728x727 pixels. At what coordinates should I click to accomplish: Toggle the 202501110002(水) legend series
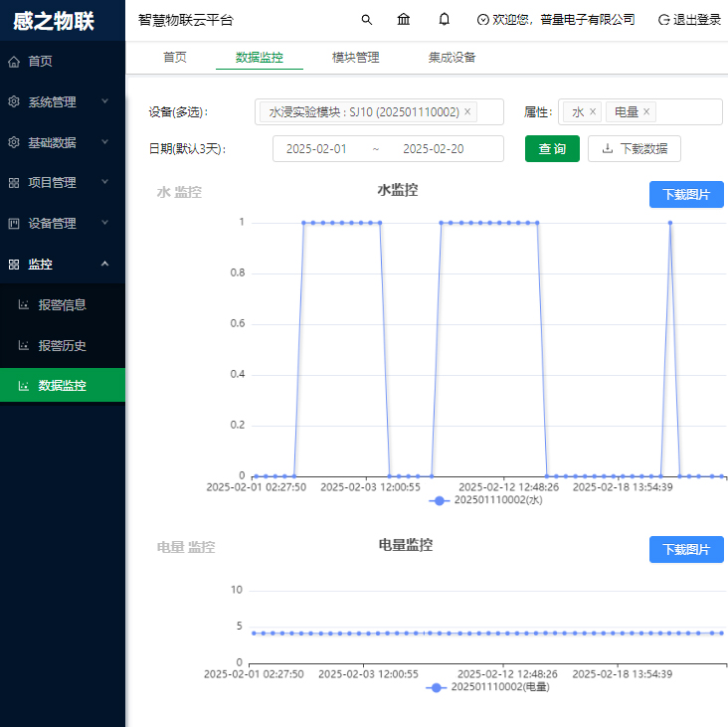click(x=485, y=500)
